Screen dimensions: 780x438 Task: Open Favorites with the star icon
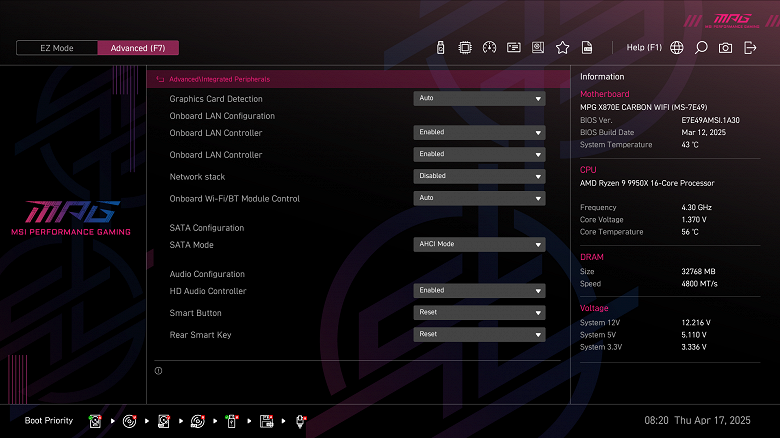pos(563,48)
